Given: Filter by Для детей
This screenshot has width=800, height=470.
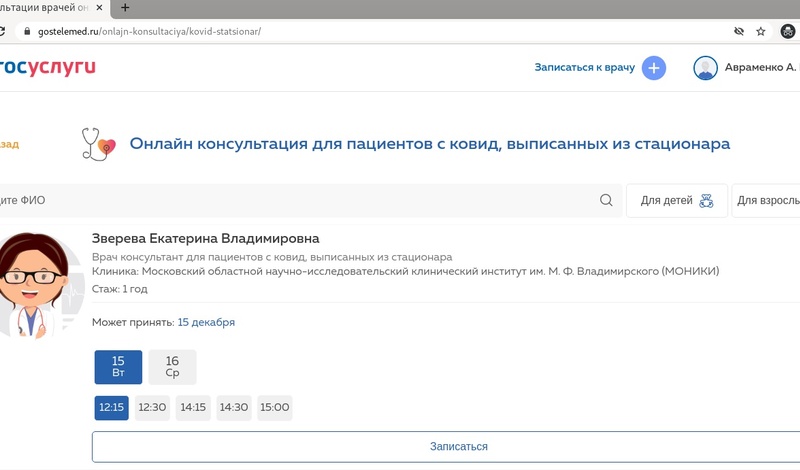Looking at the screenshot, I should 677,201.
